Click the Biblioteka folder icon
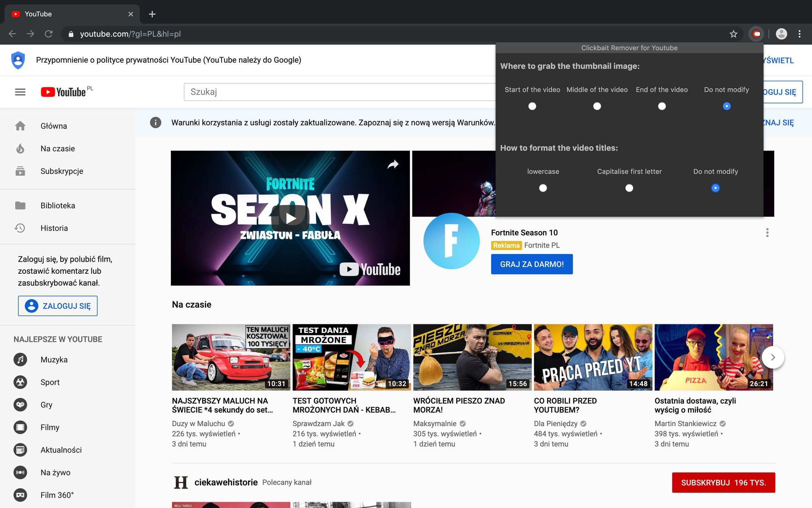 click(20, 205)
